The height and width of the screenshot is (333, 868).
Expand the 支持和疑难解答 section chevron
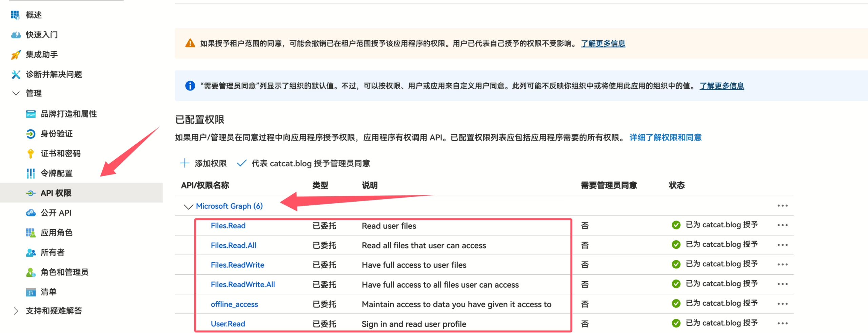[x=16, y=311]
